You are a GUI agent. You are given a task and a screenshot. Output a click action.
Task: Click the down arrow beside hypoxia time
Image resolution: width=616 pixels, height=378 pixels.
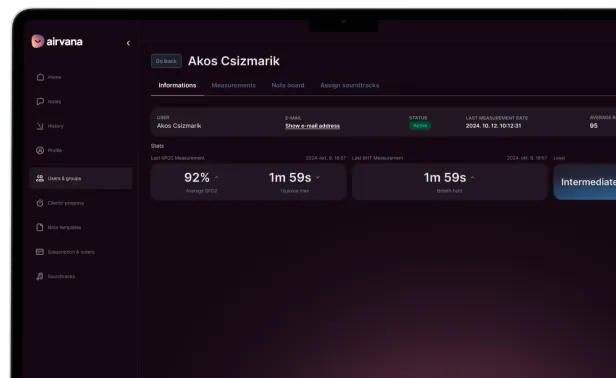point(318,178)
